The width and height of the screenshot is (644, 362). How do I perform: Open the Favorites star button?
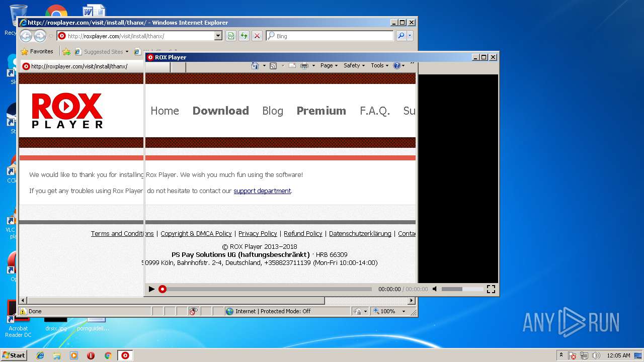pos(37,51)
